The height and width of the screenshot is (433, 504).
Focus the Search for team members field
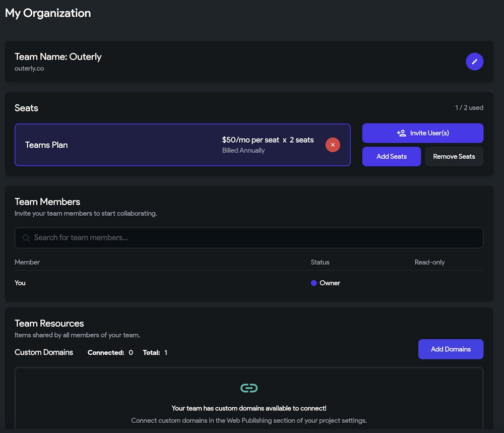(252, 238)
